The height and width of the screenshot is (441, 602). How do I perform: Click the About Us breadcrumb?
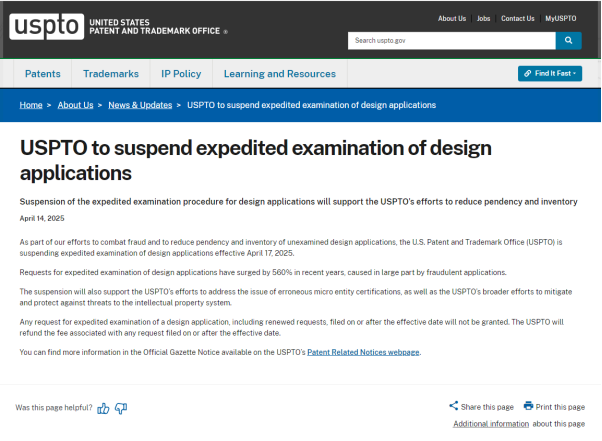click(75, 105)
